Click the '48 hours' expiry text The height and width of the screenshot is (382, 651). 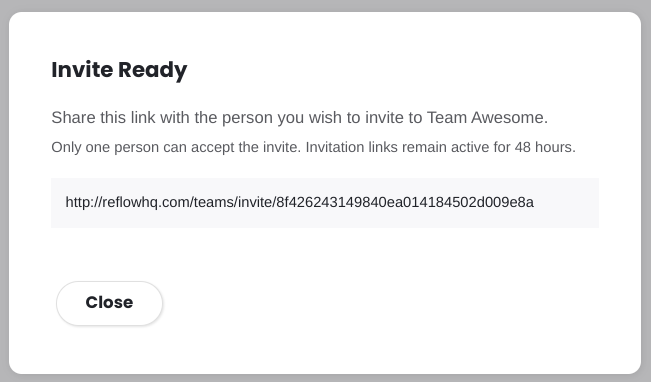545,147
